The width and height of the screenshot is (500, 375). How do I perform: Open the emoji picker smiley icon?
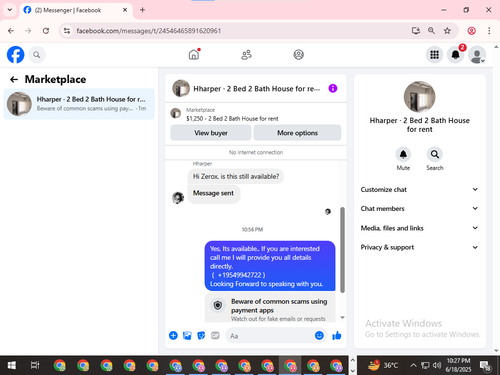coord(319,335)
